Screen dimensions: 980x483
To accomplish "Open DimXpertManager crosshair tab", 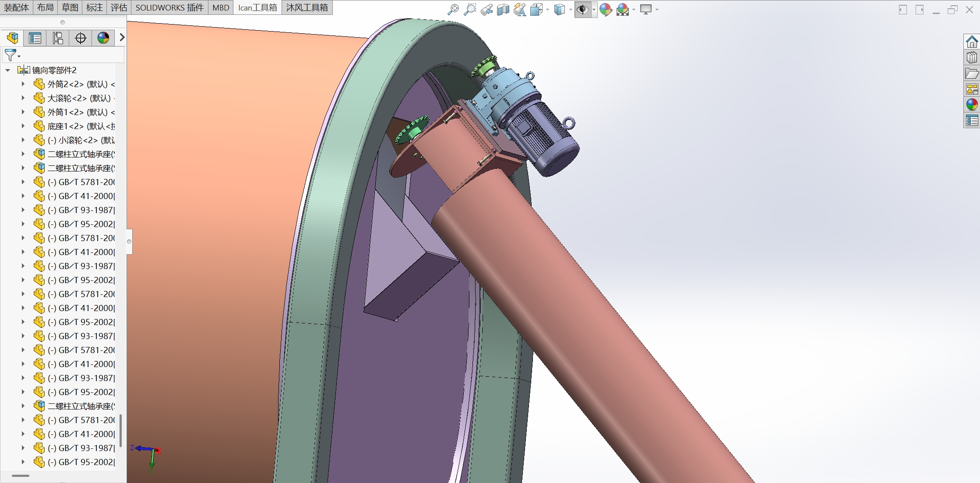I will pyautogui.click(x=81, y=38).
